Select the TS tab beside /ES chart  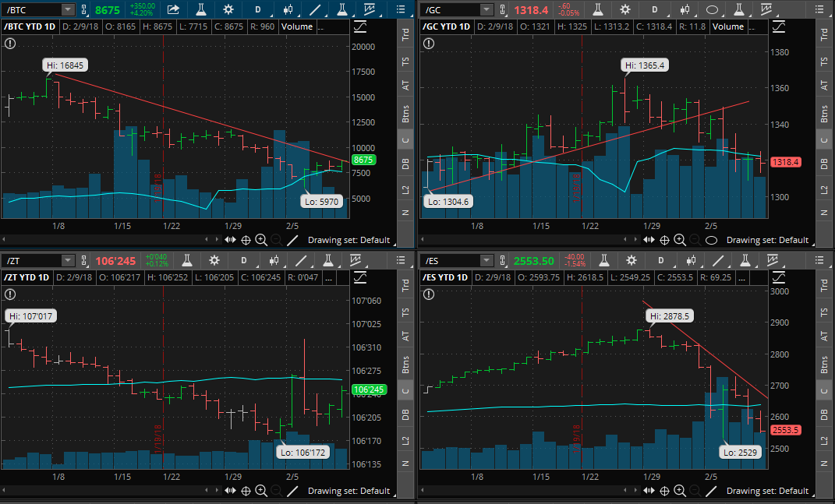coord(824,312)
